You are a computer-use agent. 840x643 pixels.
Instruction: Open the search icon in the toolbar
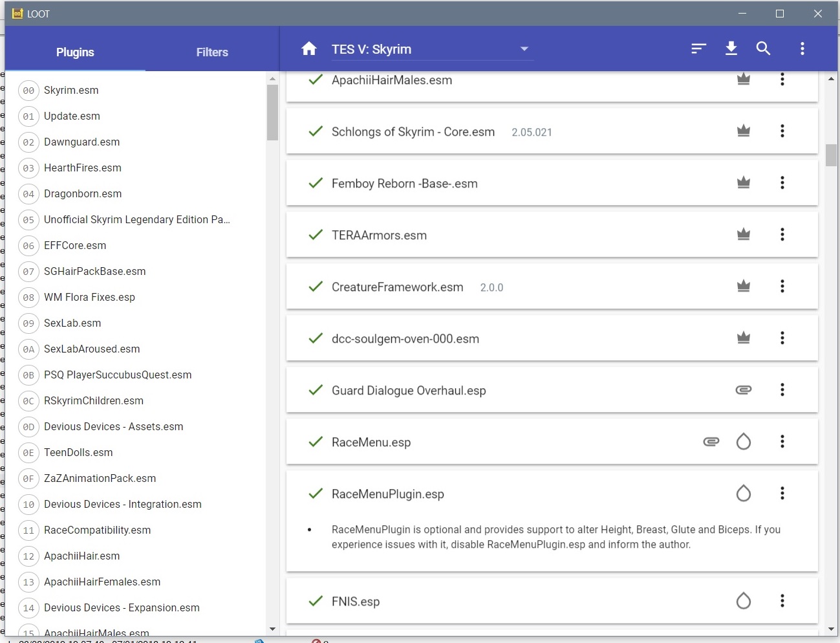coord(764,49)
